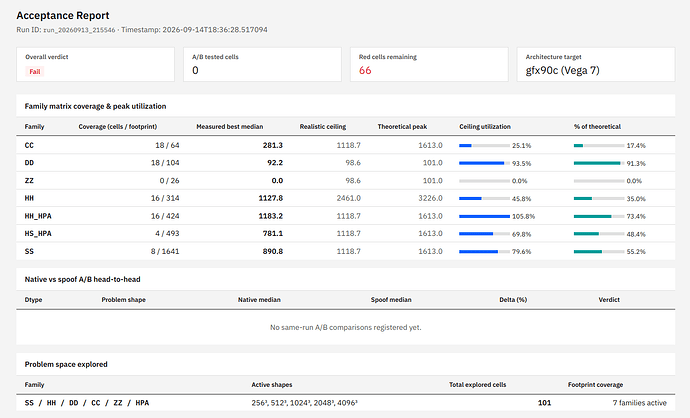
Task: Click the HH_HPA ceiling utilization bar at 105.8%
Action: point(484,216)
